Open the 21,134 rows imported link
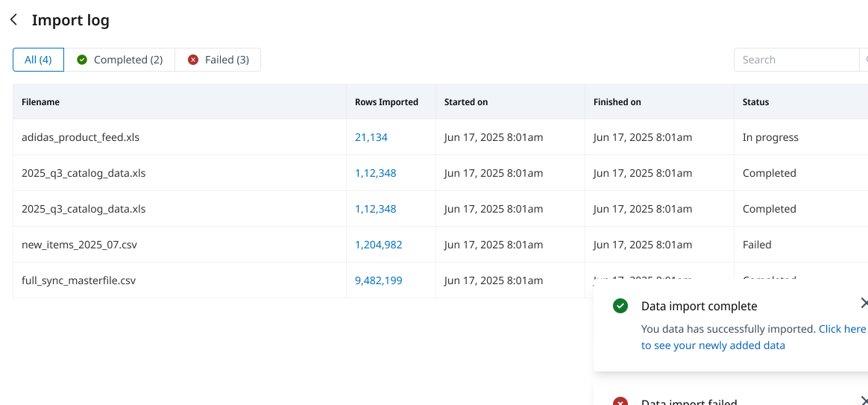Image resolution: width=868 pixels, height=405 pixels. 371,137
